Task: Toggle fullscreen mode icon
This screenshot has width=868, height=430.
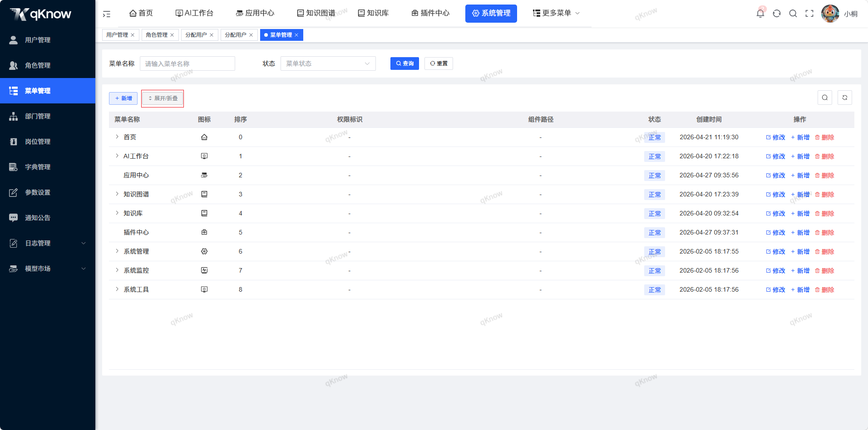Action: (809, 13)
